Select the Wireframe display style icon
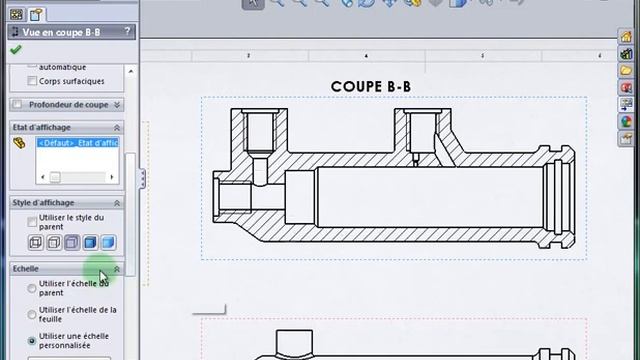 (36, 242)
